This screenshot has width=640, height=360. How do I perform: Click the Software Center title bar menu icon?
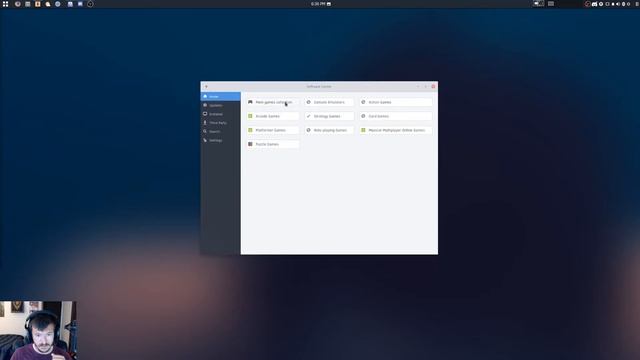pos(206,87)
